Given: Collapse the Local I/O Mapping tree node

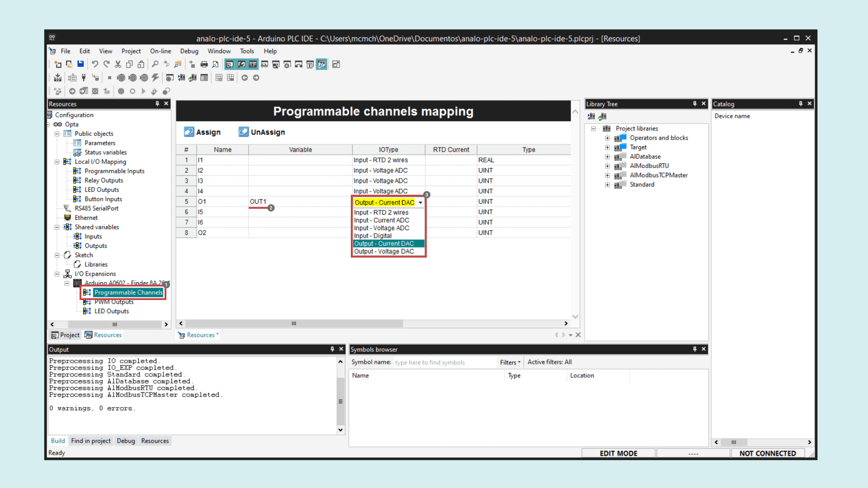Looking at the screenshot, I should point(57,162).
